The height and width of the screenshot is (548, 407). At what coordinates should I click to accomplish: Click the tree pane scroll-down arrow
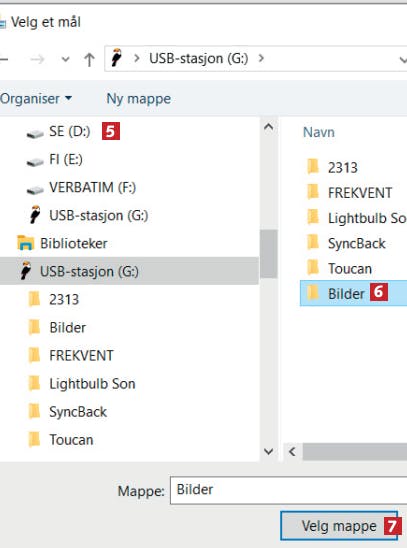tap(268, 452)
